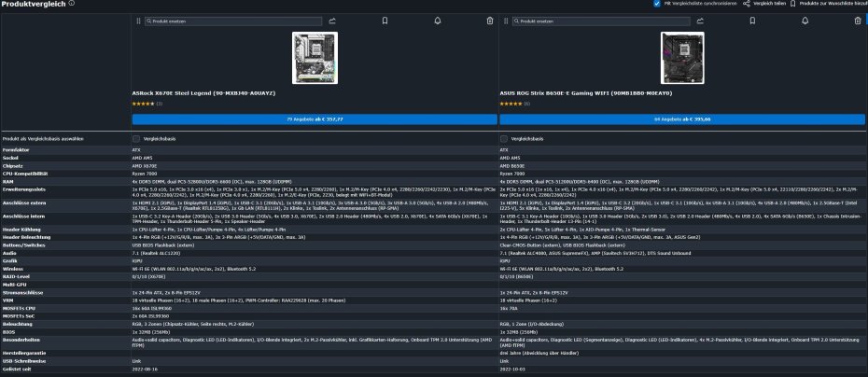This screenshot has width=868, height=377.
Task: Delete ASRock X670E from the comparison
Action: [490, 21]
